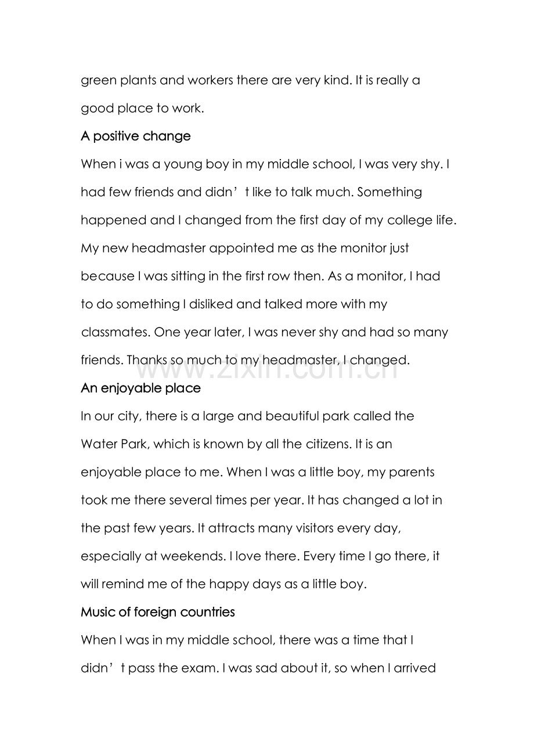Click the line starting "took me there several times"
This screenshot has width=534, height=756.
pyautogui.click(x=261, y=500)
